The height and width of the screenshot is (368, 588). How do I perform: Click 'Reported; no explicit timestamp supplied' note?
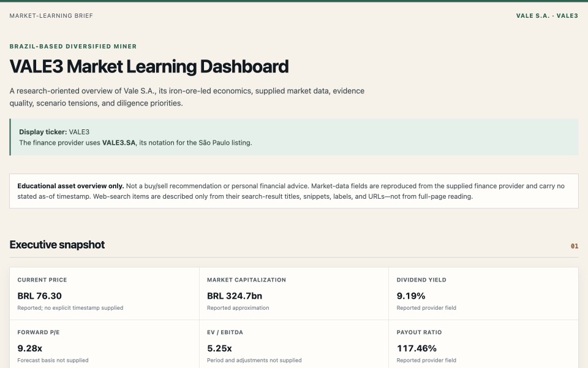tap(70, 308)
